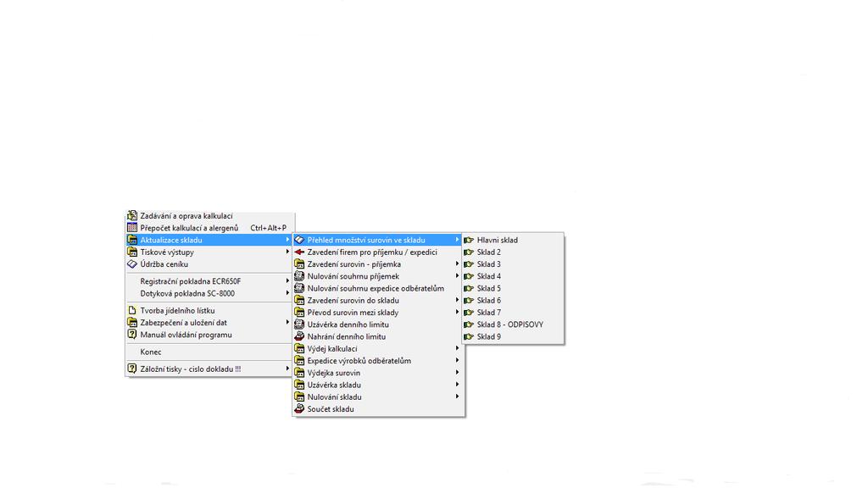Screen dimensions: 868x488
Task: Click icon beside Součet skladu
Action: coord(299,409)
